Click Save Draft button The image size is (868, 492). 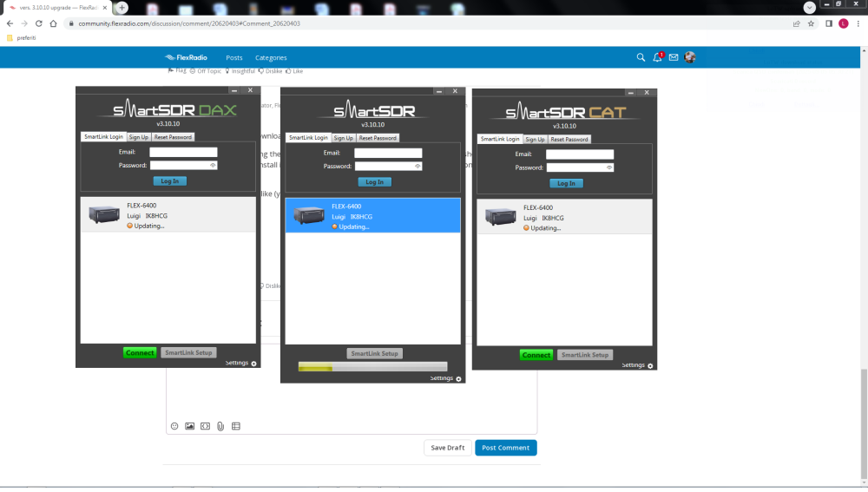[x=448, y=448]
